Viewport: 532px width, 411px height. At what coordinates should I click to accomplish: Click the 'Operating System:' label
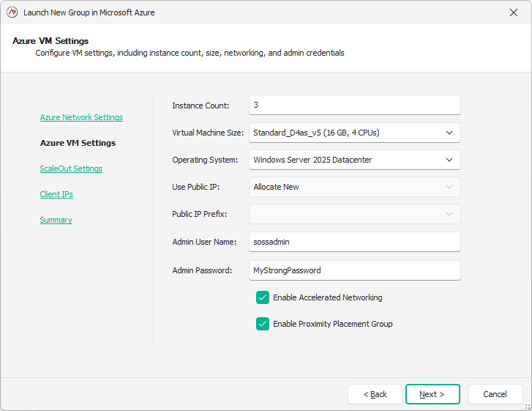pyautogui.click(x=205, y=160)
